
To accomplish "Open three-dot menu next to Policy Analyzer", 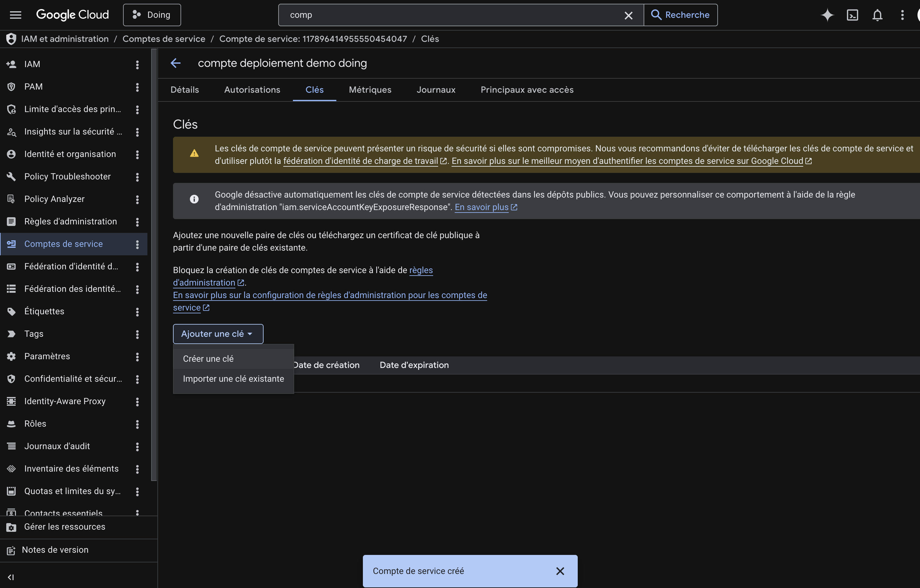I will click(137, 199).
